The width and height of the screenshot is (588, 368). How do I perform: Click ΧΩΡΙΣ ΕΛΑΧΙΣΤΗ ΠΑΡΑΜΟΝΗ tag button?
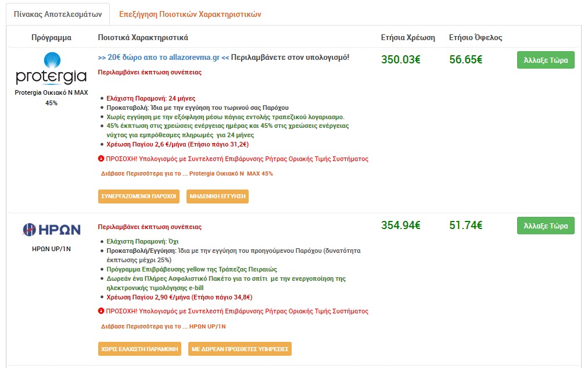[x=139, y=349]
